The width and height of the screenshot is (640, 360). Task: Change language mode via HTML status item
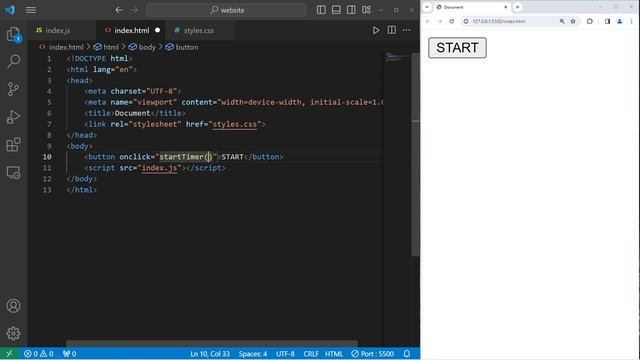(x=334, y=354)
